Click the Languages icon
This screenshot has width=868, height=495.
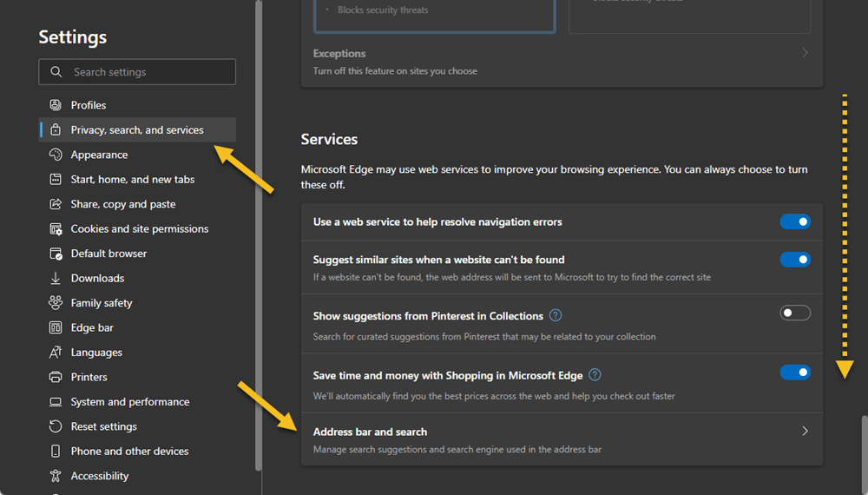click(x=56, y=353)
